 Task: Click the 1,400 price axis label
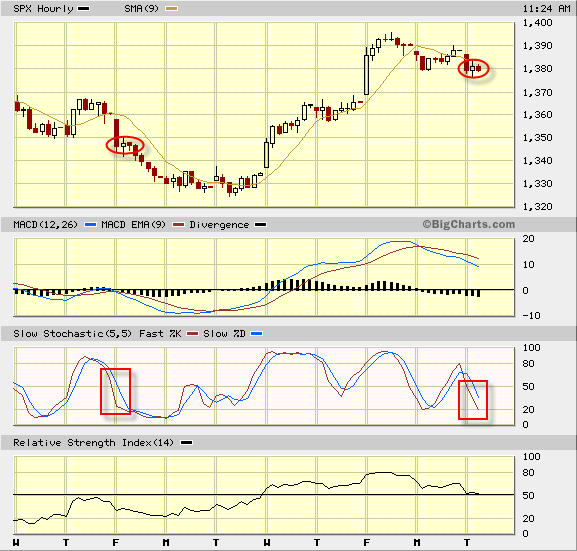(x=538, y=23)
